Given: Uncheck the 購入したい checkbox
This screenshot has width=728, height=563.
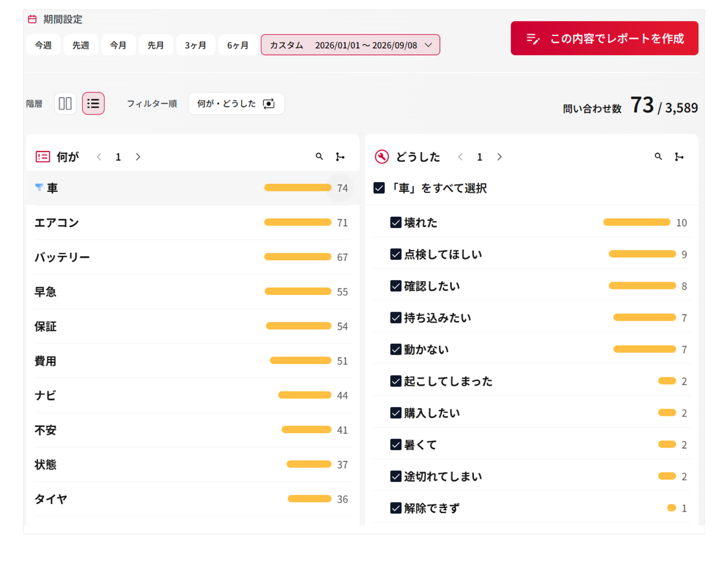Looking at the screenshot, I should pos(395,413).
